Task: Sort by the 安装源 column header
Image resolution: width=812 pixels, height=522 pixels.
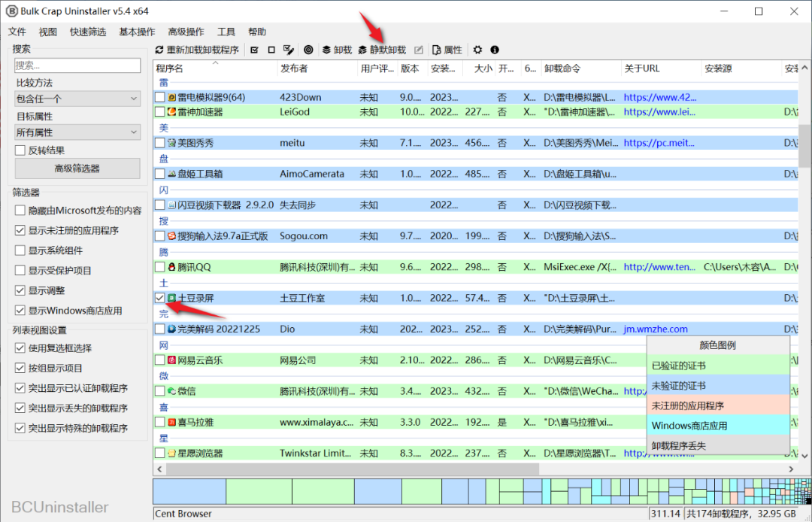Action: tap(741, 68)
